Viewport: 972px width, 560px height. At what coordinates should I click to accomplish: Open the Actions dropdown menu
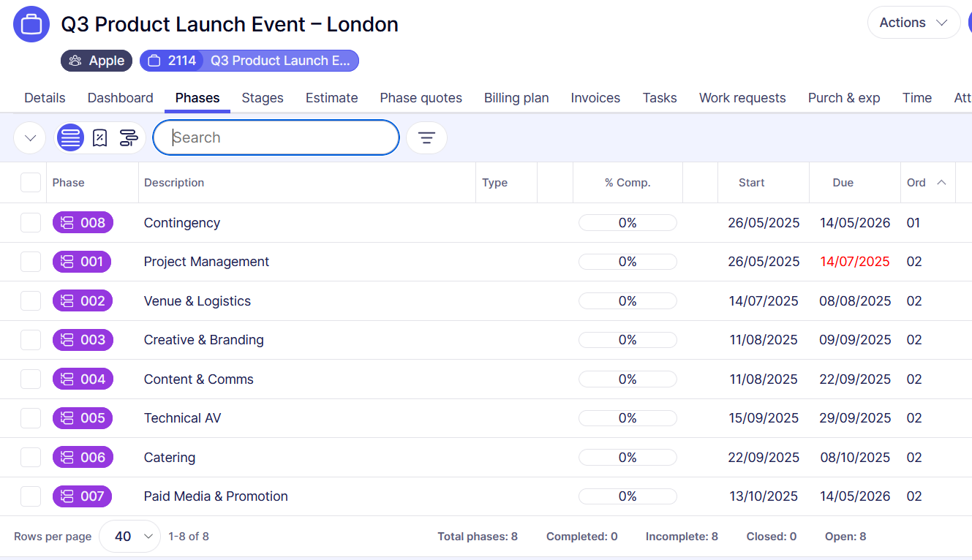click(913, 23)
